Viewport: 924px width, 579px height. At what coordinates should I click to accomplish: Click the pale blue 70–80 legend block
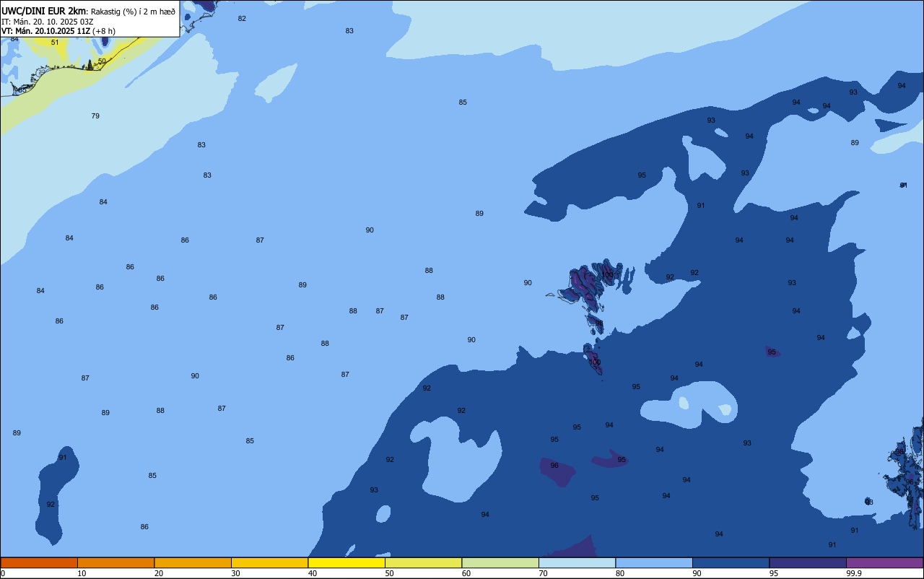(x=577, y=562)
